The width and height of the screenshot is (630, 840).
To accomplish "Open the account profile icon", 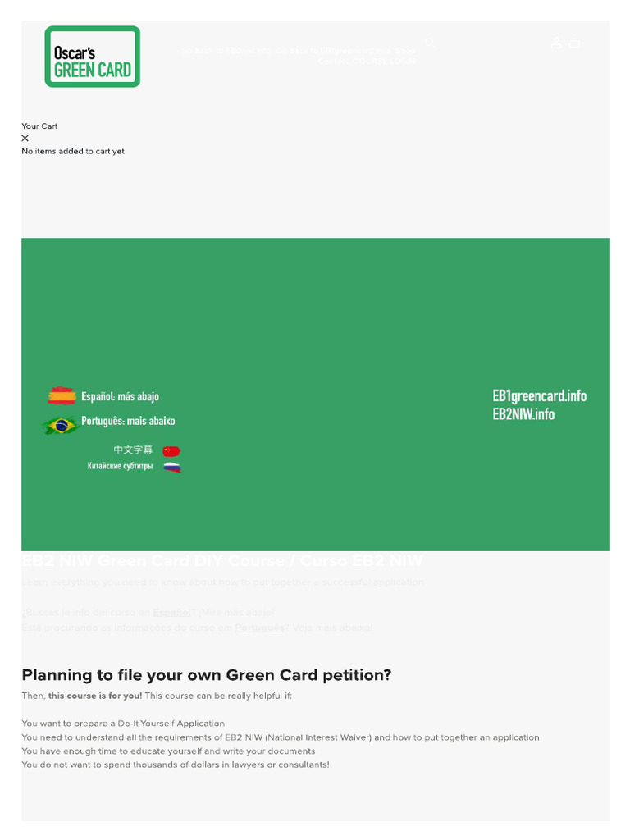I will pyautogui.click(x=556, y=43).
